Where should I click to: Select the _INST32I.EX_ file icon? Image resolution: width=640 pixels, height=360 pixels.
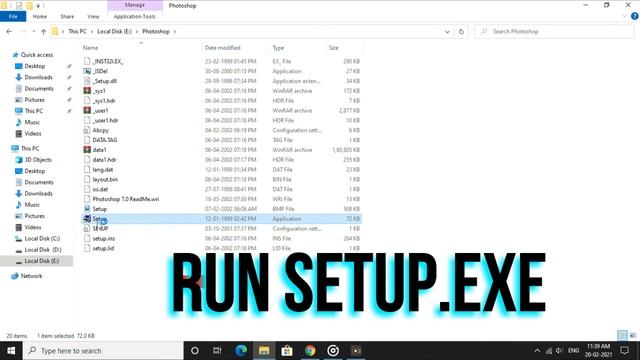coord(87,61)
